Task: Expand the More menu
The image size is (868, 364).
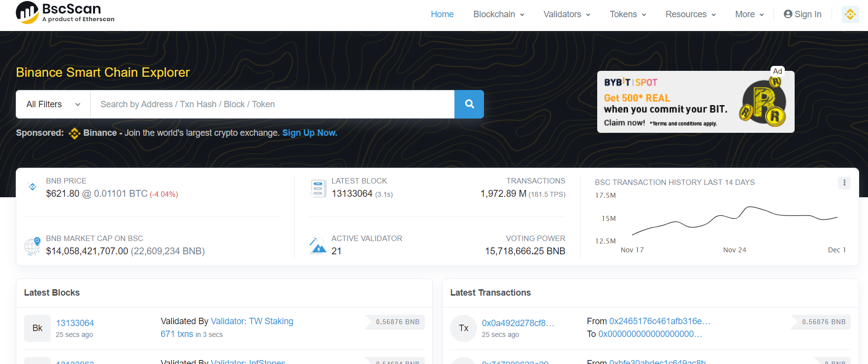Action: (749, 14)
